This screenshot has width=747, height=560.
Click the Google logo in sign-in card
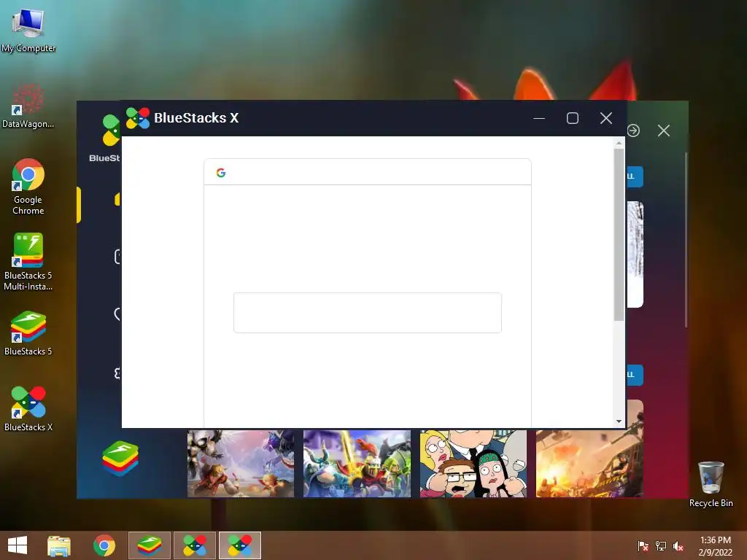[x=220, y=173]
